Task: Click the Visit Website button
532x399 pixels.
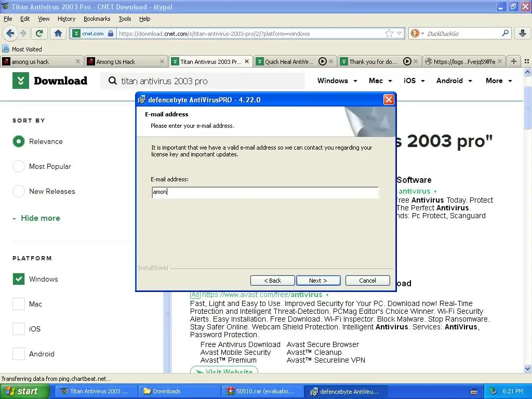Action: [x=224, y=371]
